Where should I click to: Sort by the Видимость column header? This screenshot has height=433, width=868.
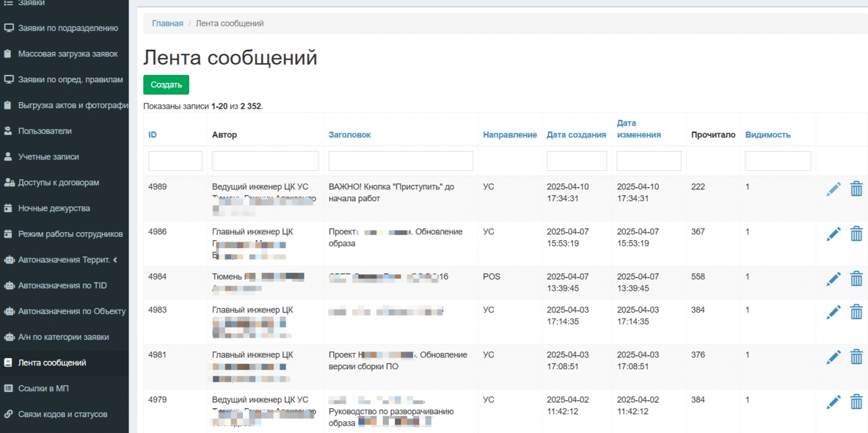tap(768, 135)
